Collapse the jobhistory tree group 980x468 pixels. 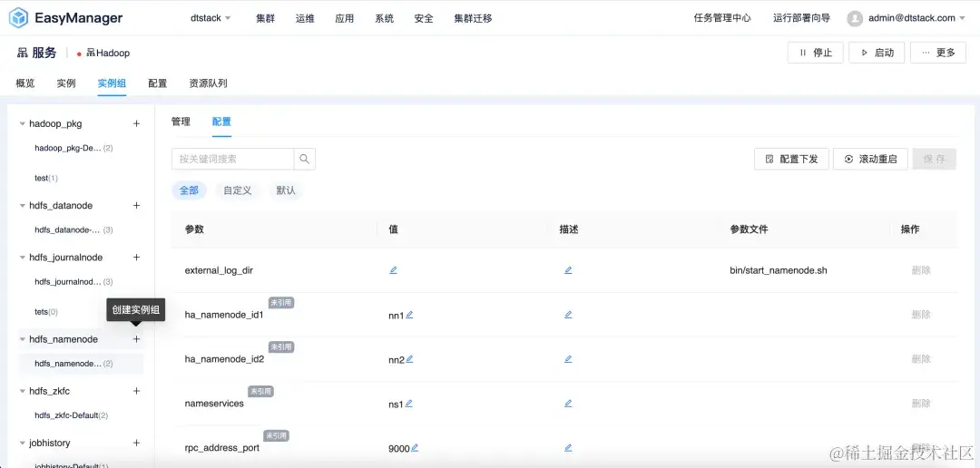coord(23,443)
